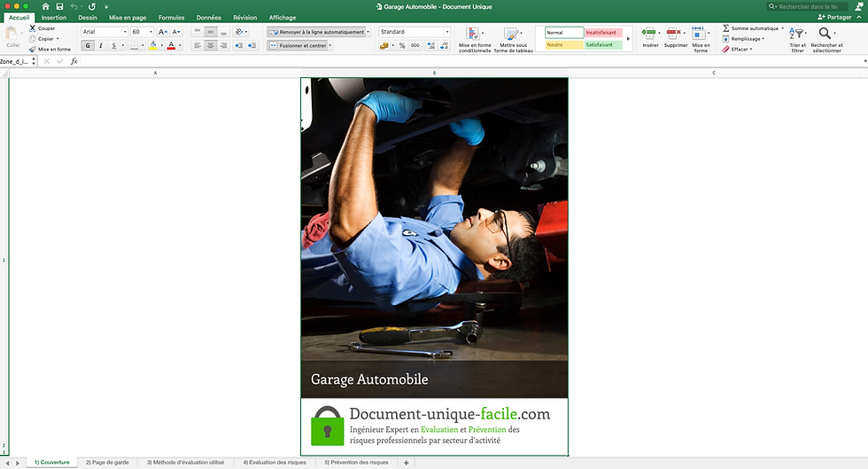Apply percent style format
The width and height of the screenshot is (868, 469).
click(402, 45)
